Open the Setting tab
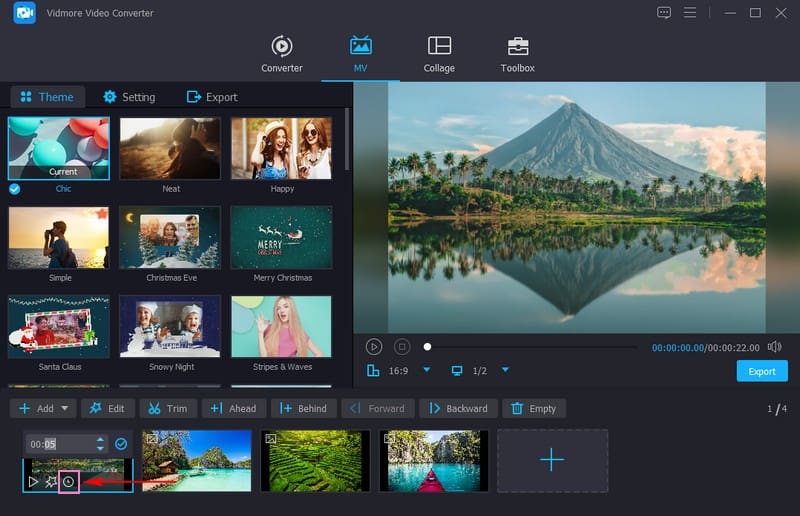The width and height of the screenshot is (800, 516). [x=129, y=97]
